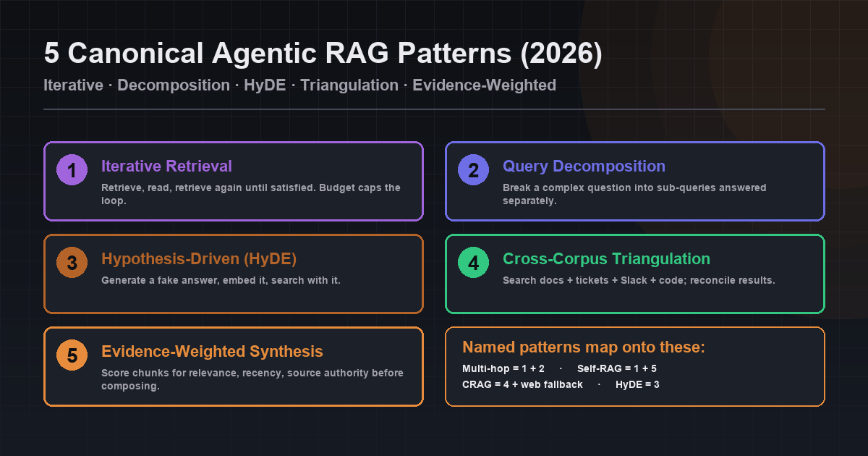Select the 'Iterative Retrieval' card heading
This screenshot has width=868, height=456.
(166, 166)
